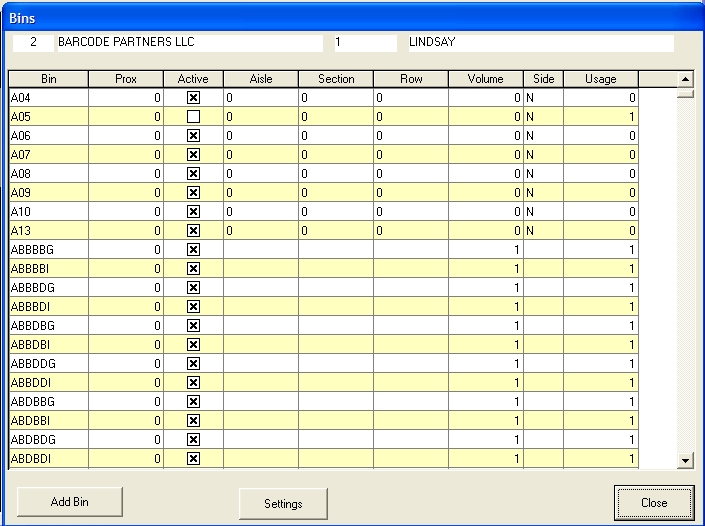Click the Aisle column header

260,79
